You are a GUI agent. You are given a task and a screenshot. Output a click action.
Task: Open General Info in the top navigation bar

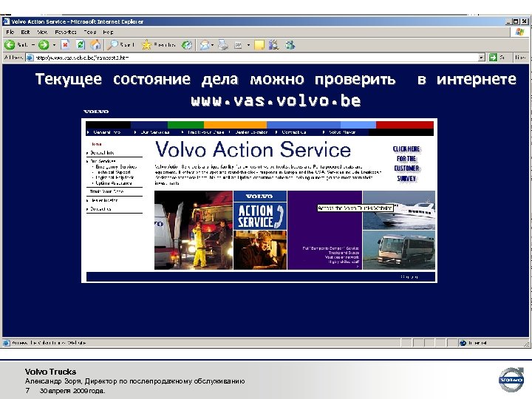[x=107, y=132]
